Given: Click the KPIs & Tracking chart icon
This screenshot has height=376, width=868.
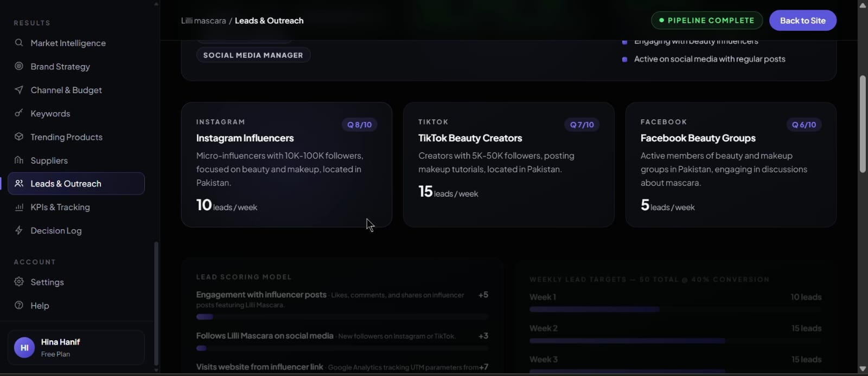Looking at the screenshot, I should pos(19,207).
